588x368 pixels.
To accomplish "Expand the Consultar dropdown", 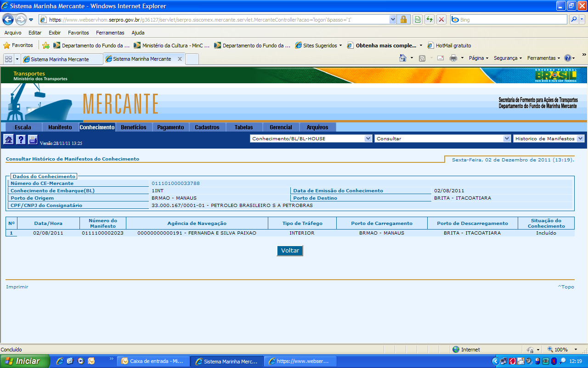I will [x=507, y=138].
